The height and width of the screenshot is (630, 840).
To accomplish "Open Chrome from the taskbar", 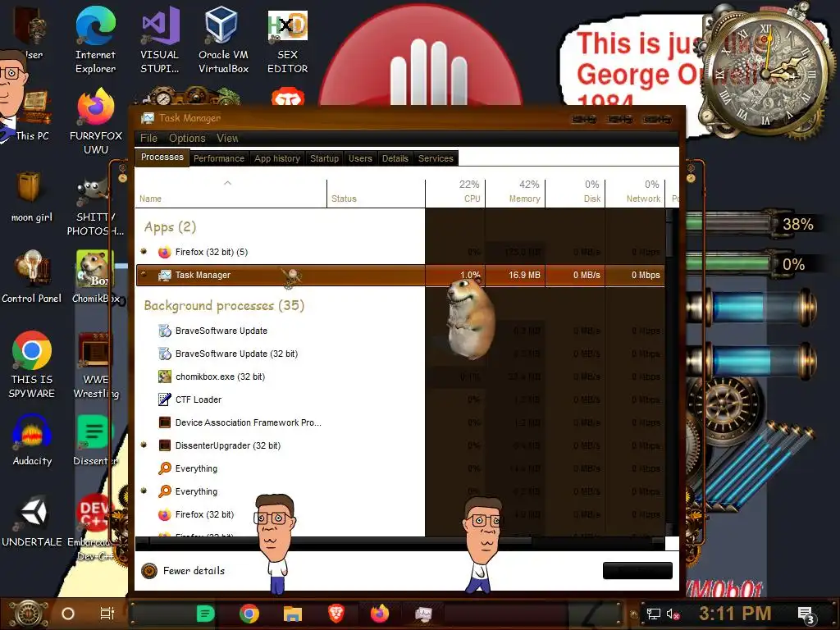I will coord(249,614).
